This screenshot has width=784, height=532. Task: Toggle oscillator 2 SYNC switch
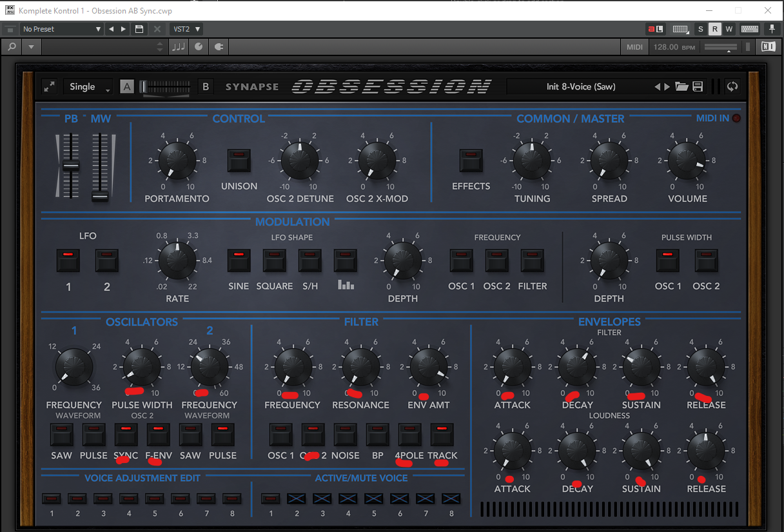(126, 435)
